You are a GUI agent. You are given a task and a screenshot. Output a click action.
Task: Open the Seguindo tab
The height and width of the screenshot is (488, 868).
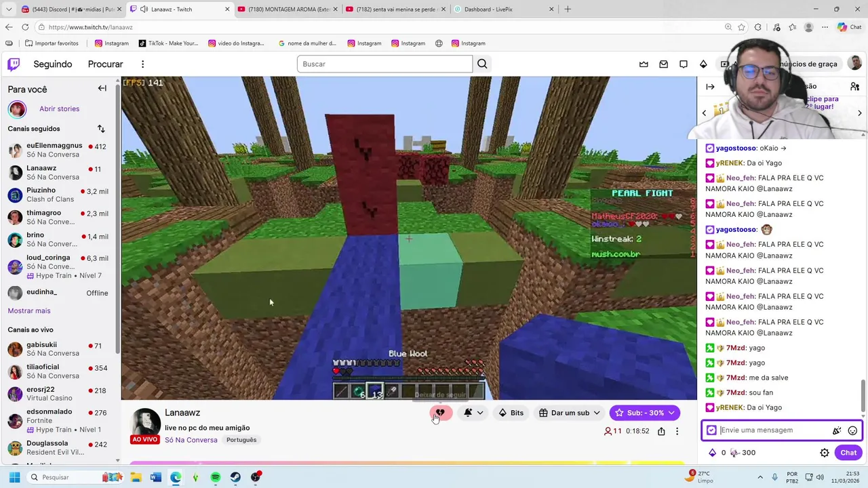(53, 64)
